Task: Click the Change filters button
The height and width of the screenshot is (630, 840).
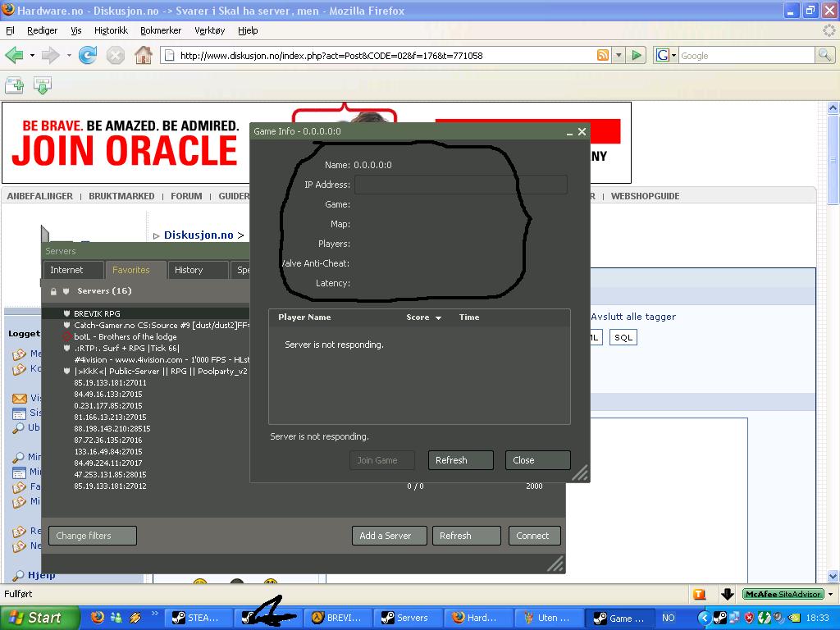Action: point(93,536)
